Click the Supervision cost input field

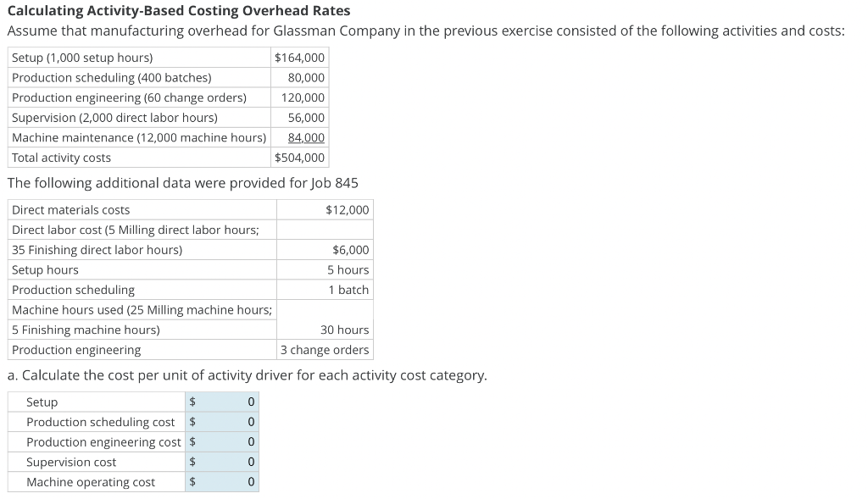[x=222, y=462]
